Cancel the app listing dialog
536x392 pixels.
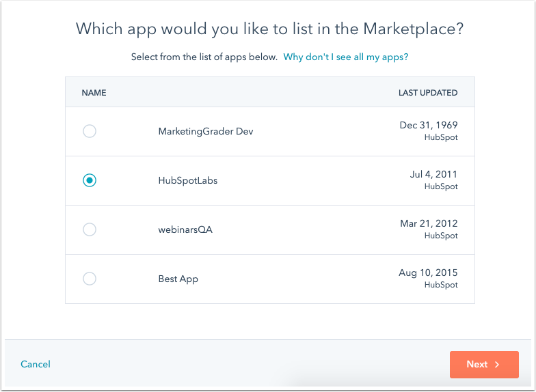coord(36,365)
